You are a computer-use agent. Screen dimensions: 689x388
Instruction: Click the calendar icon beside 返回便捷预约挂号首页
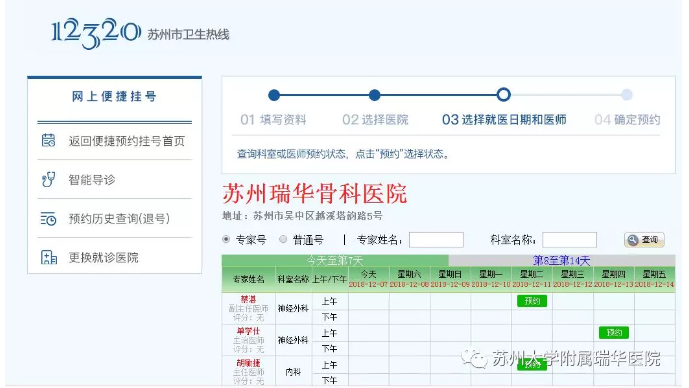click(x=48, y=141)
